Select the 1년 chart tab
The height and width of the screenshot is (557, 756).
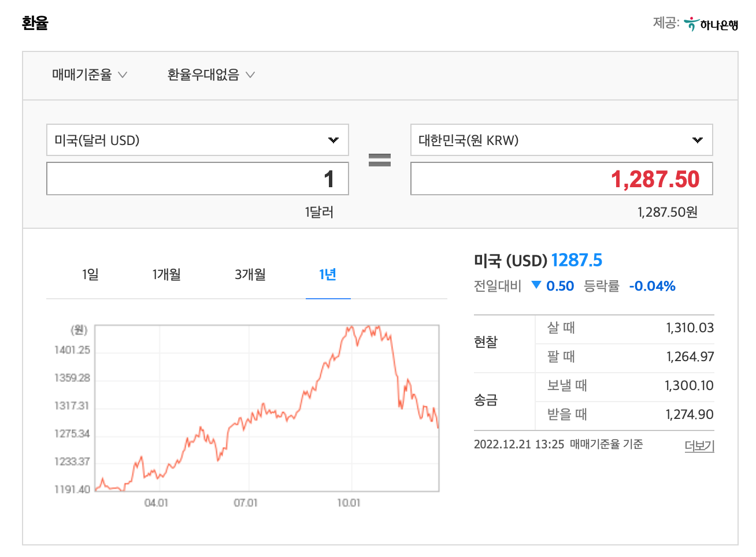(x=328, y=274)
